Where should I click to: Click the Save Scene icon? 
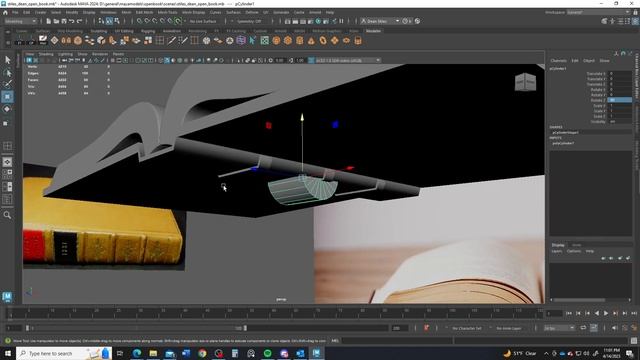(x=64, y=21)
